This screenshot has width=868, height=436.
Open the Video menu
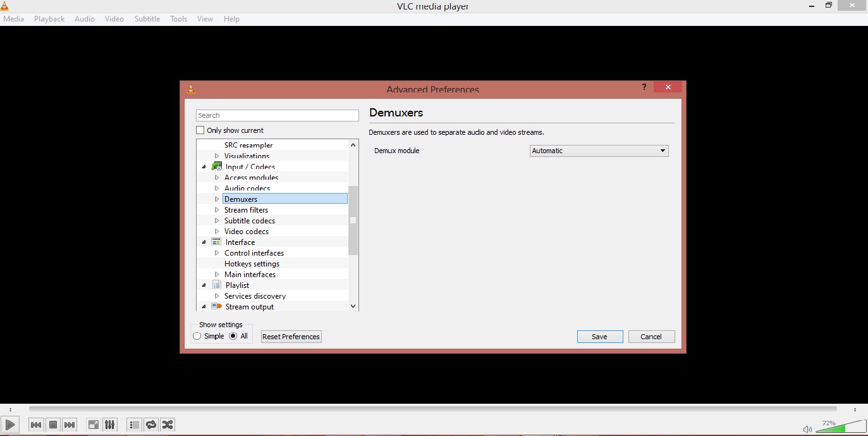point(114,19)
